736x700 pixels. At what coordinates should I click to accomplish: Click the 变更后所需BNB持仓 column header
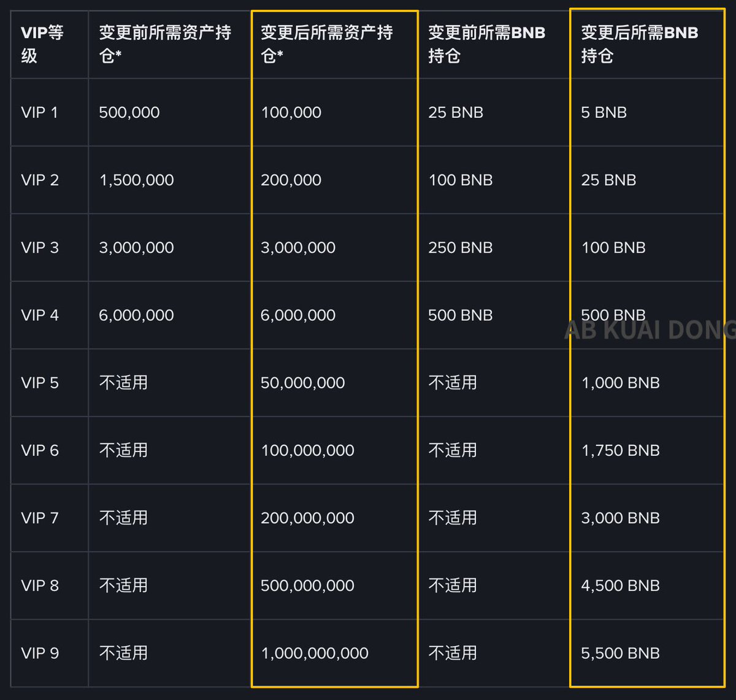point(639,44)
